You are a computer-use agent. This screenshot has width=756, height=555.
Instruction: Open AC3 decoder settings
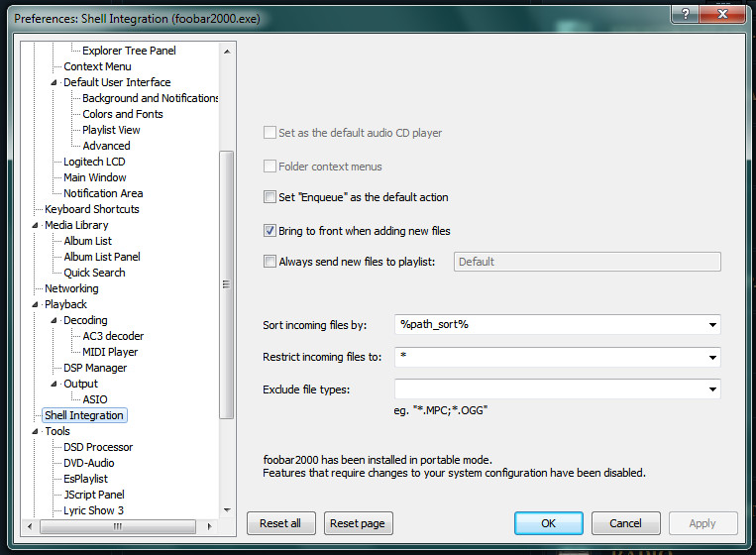pos(113,336)
